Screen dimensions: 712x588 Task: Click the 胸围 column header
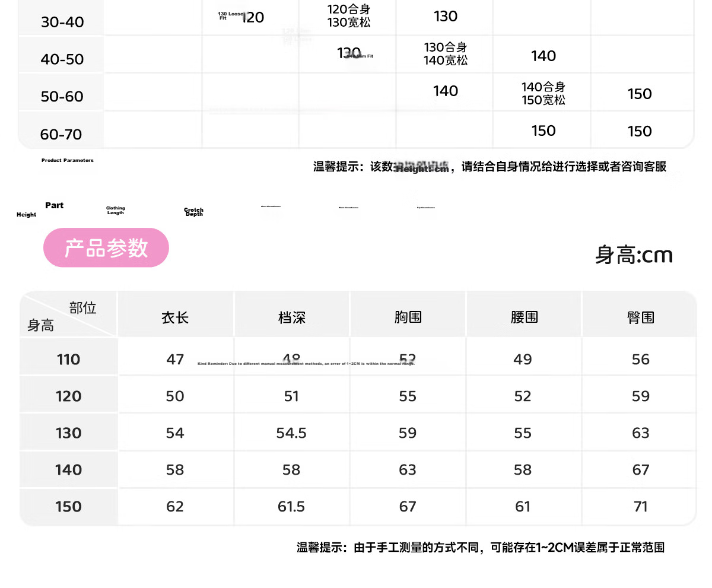408,317
